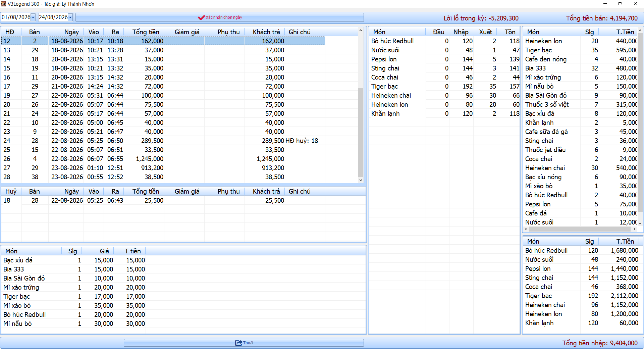
Task: Click the invoice list vertical scrollbar thumb
Action: point(361,133)
